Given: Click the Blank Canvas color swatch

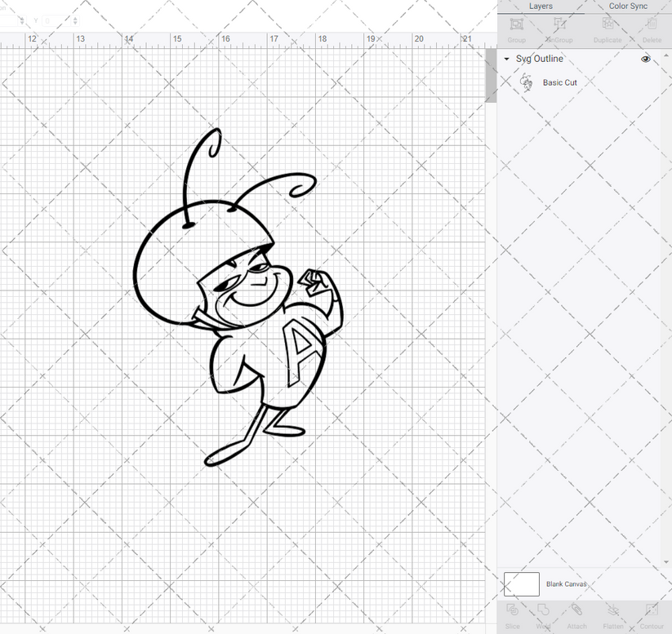Looking at the screenshot, I should click(523, 584).
